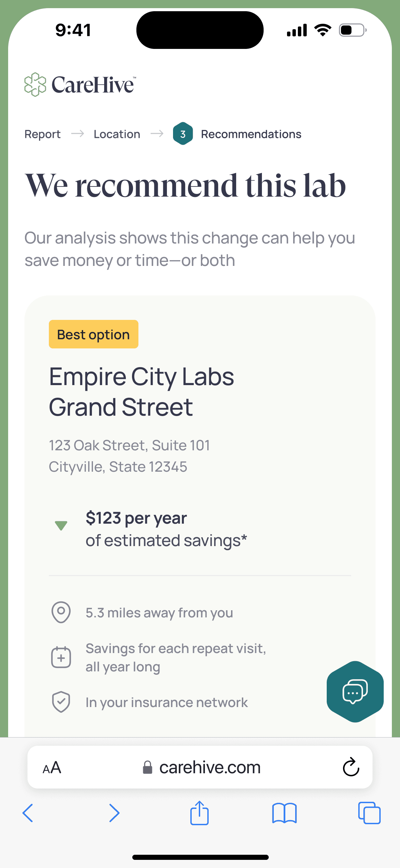Screen dimensions: 400x868
Task: Click the green savings down triangle
Action: [x=61, y=525]
